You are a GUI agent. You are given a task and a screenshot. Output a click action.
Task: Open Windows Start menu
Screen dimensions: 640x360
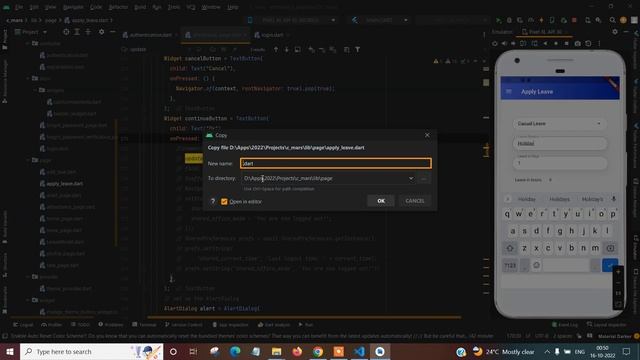[10, 351]
